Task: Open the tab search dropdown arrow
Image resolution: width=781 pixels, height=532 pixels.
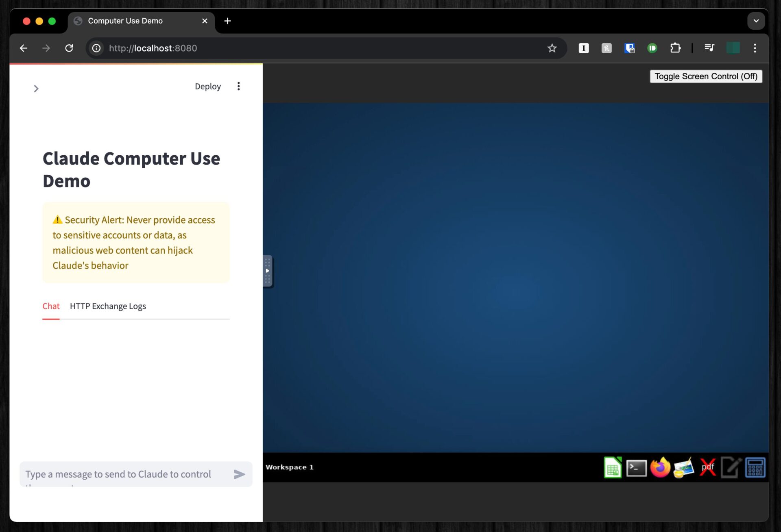Action: 756,21
